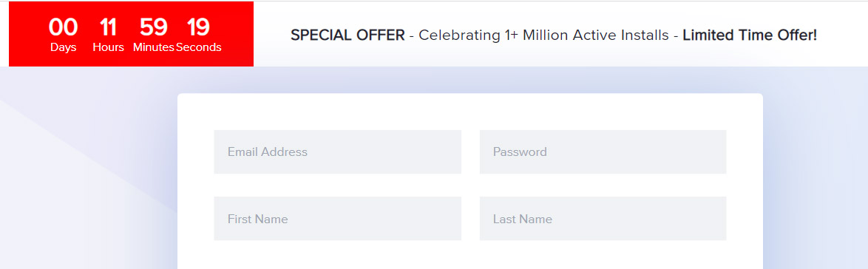This screenshot has width=868, height=269.
Task: Activate the Last Name field
Action: click(x=603, y=219)
